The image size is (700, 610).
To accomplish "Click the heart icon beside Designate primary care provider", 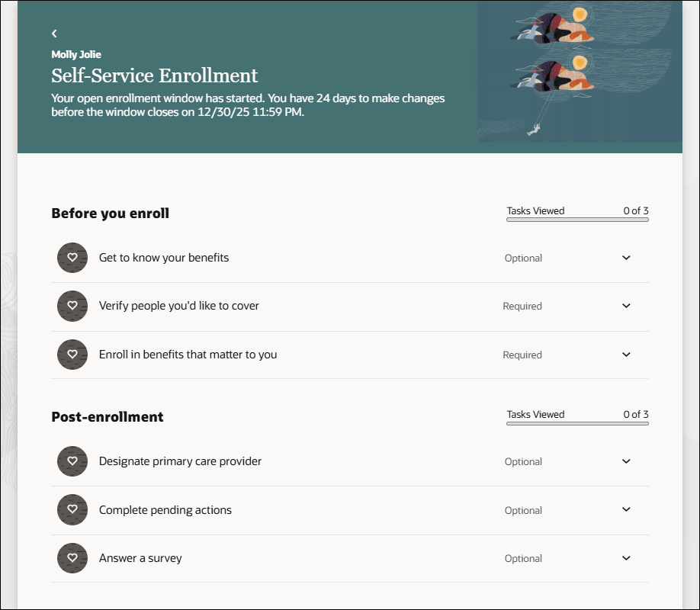I will (x=72, y=461).
